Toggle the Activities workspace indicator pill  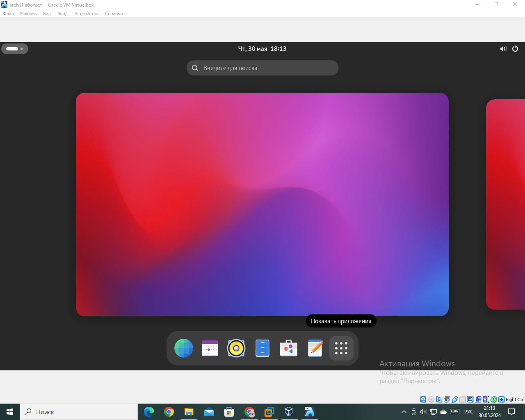(x=15, y=49)
